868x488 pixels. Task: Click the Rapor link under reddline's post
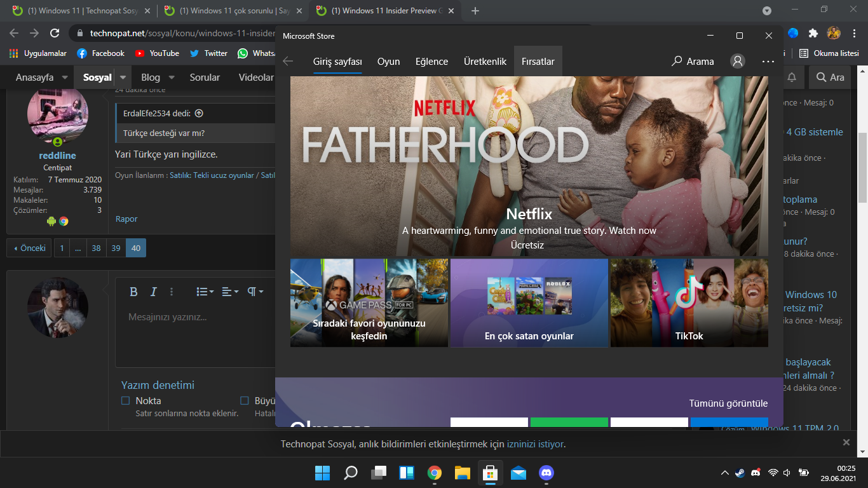point(126,219)
